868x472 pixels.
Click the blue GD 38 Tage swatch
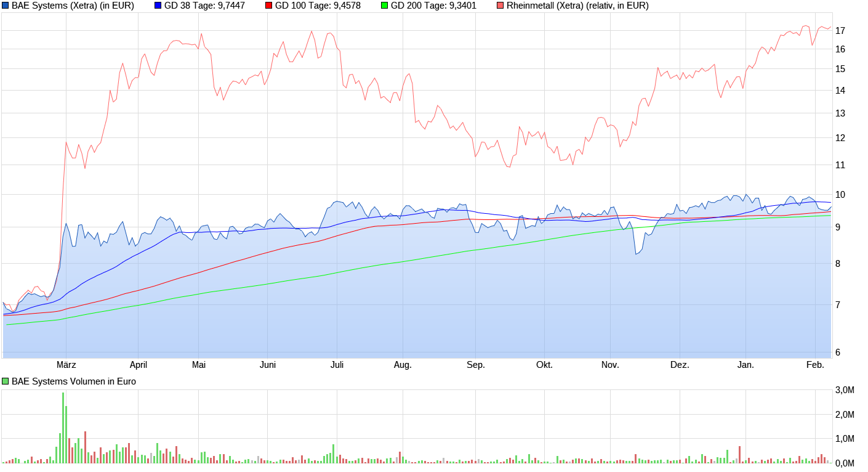click(x=158, y=6)
